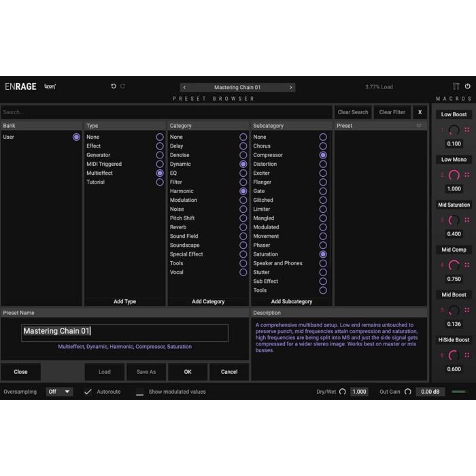Screen dimensions: 476x476
Task: Adjust the Low Boost macro knob
Action: click(454, 130)
